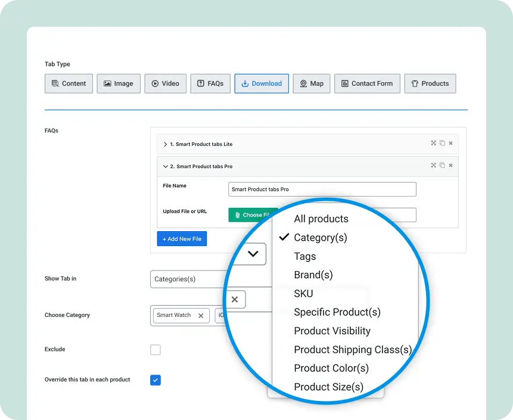513x420 pixels.
Task: Select the Contact Form tab type
Action: pos(366,83)
